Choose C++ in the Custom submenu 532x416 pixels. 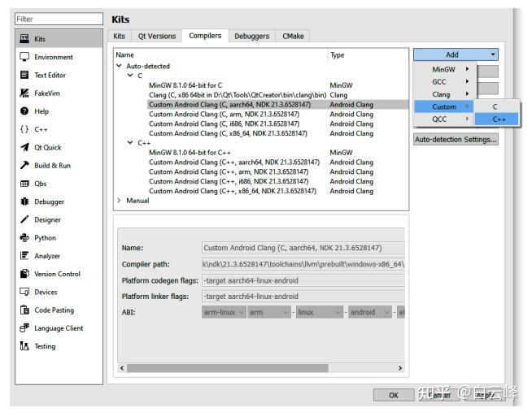tap(496, 119)
